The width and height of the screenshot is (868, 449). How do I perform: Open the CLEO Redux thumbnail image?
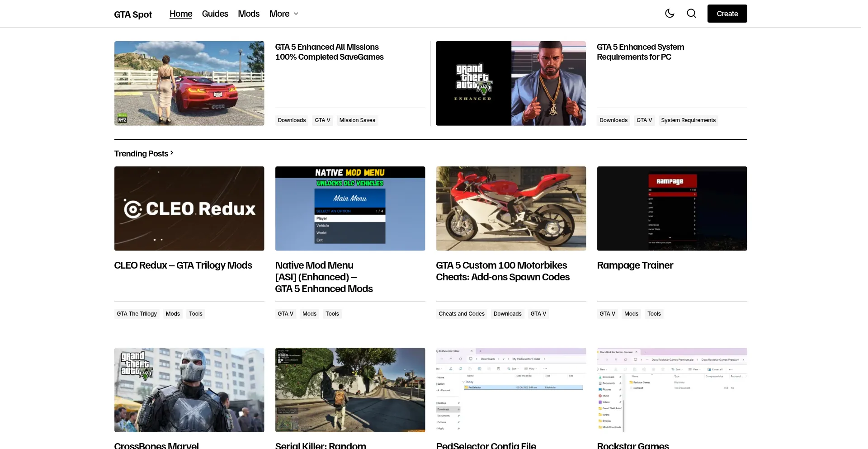(x=189, y=208)
